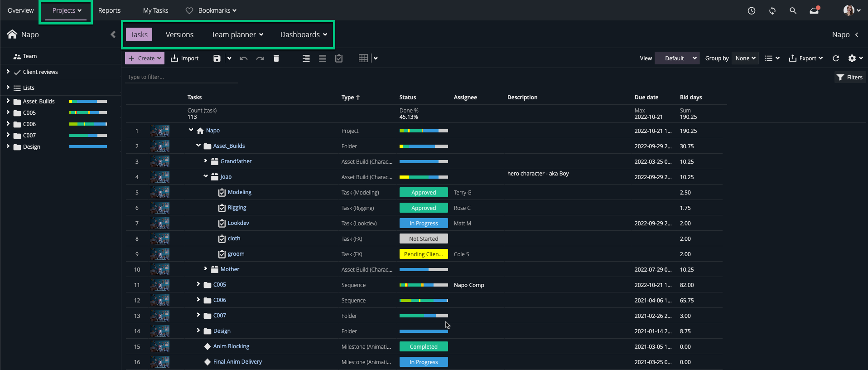Open the View Default dropdown
868x370 pixels.
[677, 58]
